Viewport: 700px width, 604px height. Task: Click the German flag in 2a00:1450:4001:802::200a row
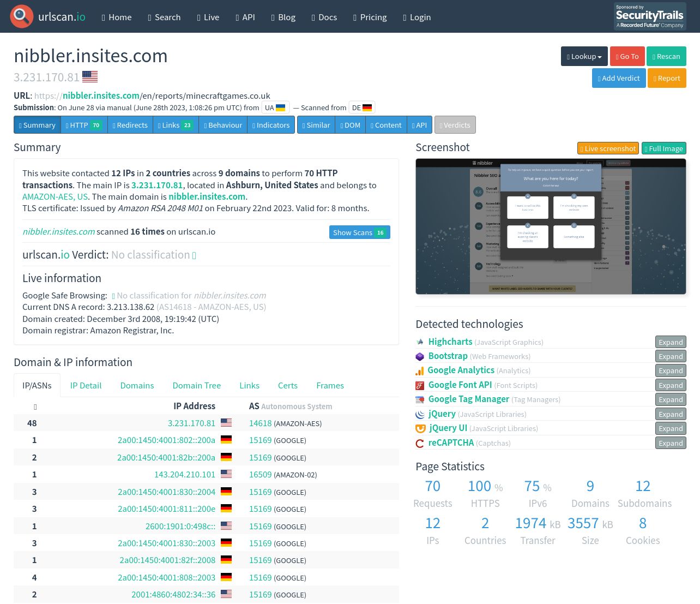click(226, 440)
